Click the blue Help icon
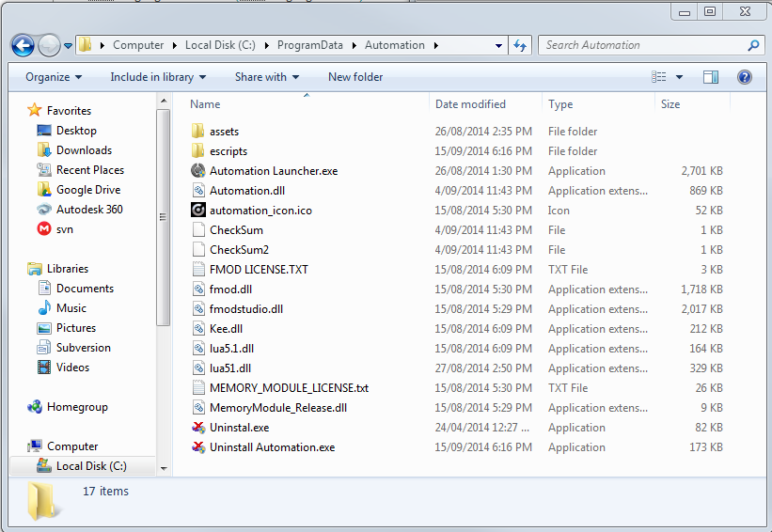This screenshot has height=532, width=772. (745, 77)
